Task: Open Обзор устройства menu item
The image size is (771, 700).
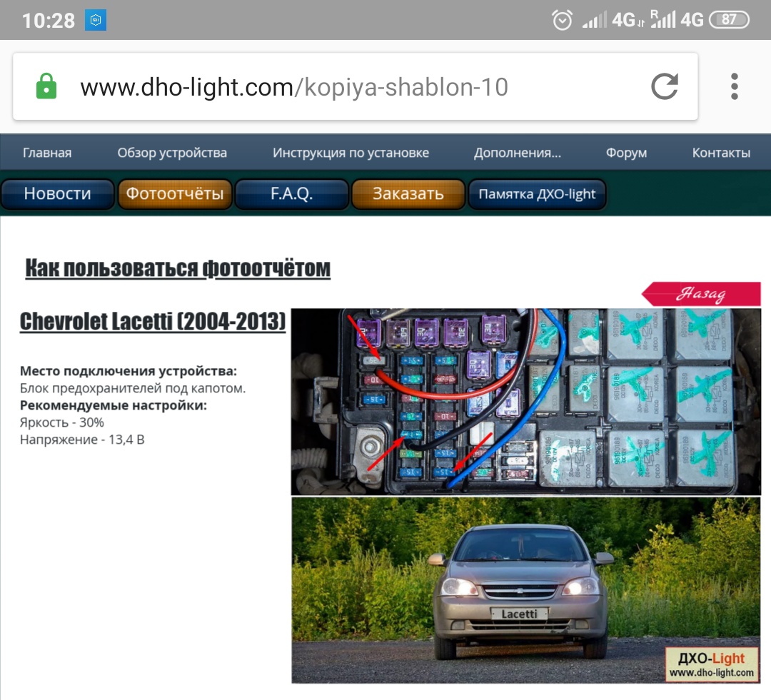Action: [172, 153]
